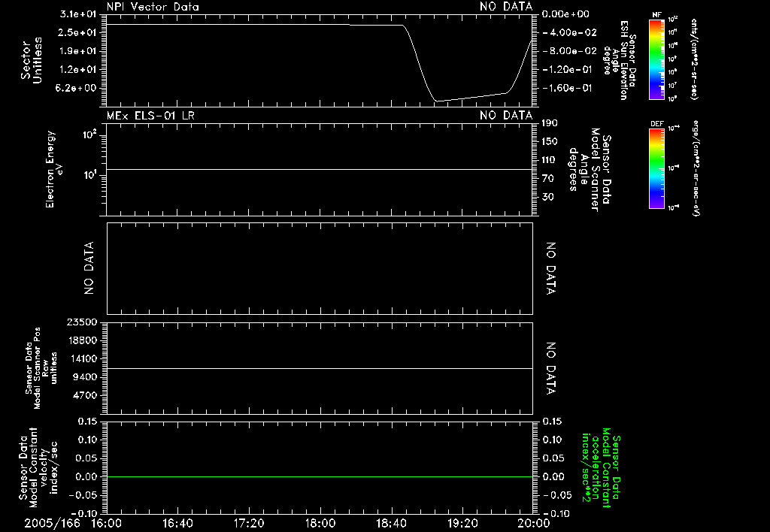
Task: Click the 14100 scanner position tick
Action: (82, 358)
